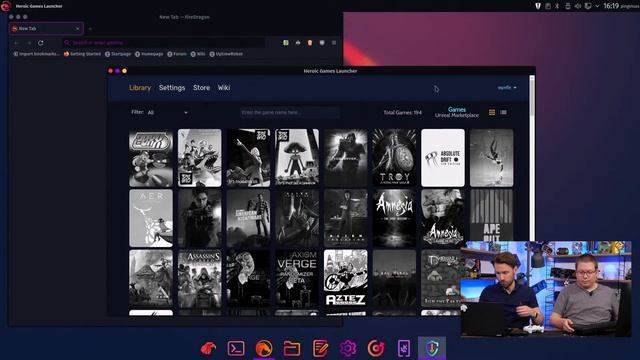Click the Heroic launcher vertical scrollbar
The image size is (640, 360).
point(531,96)
